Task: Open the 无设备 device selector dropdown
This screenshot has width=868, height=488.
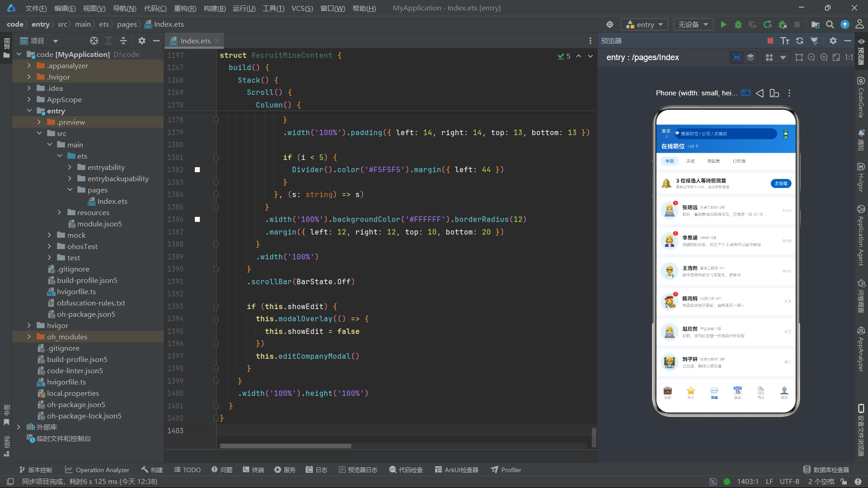Action: [693, 24]
